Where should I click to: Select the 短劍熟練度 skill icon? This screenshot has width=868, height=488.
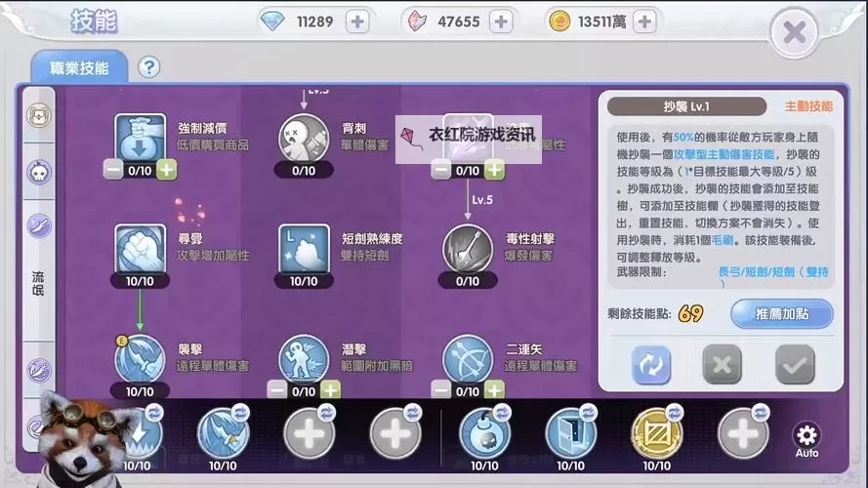[x=304, y=249]
